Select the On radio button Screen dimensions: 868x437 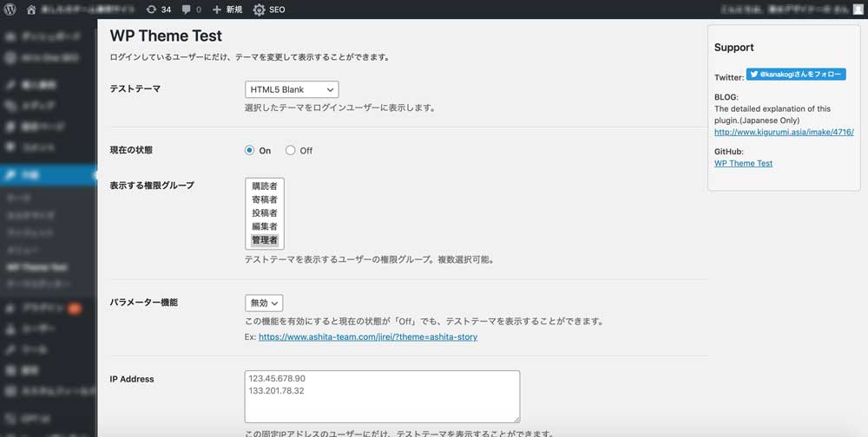point(250,151)
